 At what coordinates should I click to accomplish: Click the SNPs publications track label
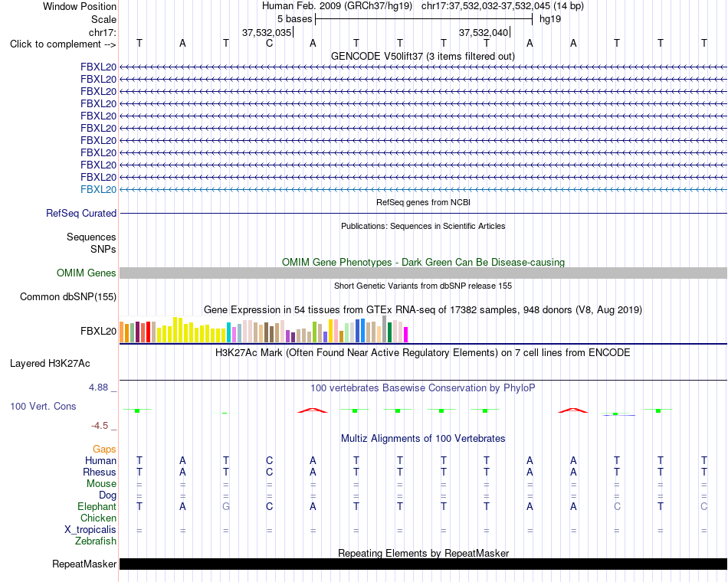(x=103, y=249)
